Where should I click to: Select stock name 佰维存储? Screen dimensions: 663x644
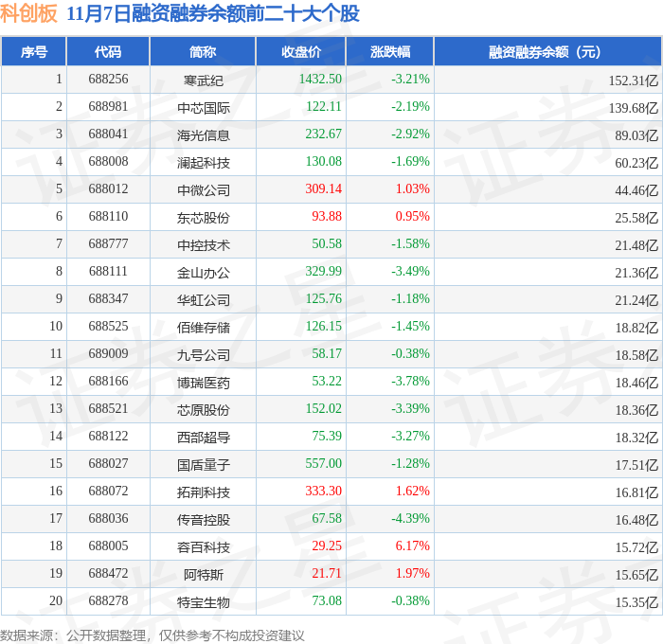[x=204, y=328]
